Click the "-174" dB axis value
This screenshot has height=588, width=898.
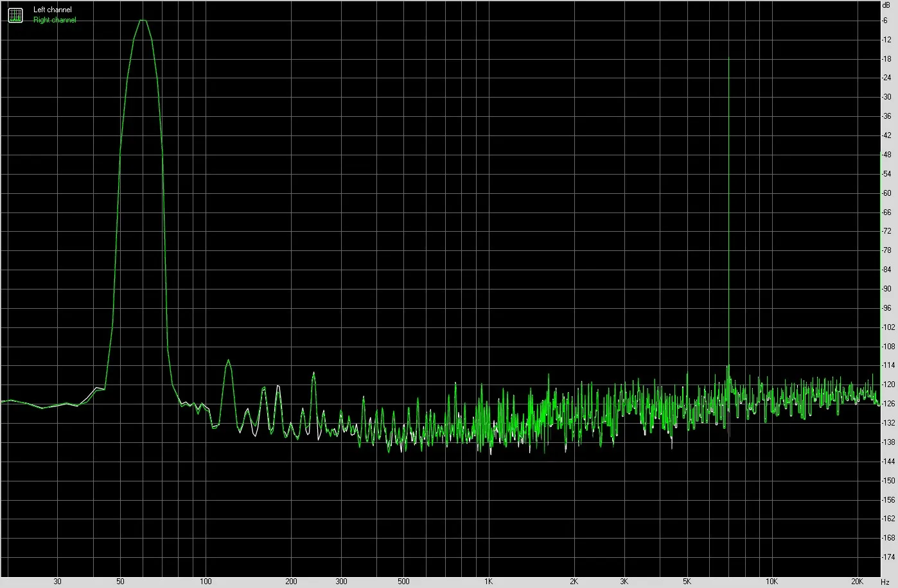click(888, 557)
